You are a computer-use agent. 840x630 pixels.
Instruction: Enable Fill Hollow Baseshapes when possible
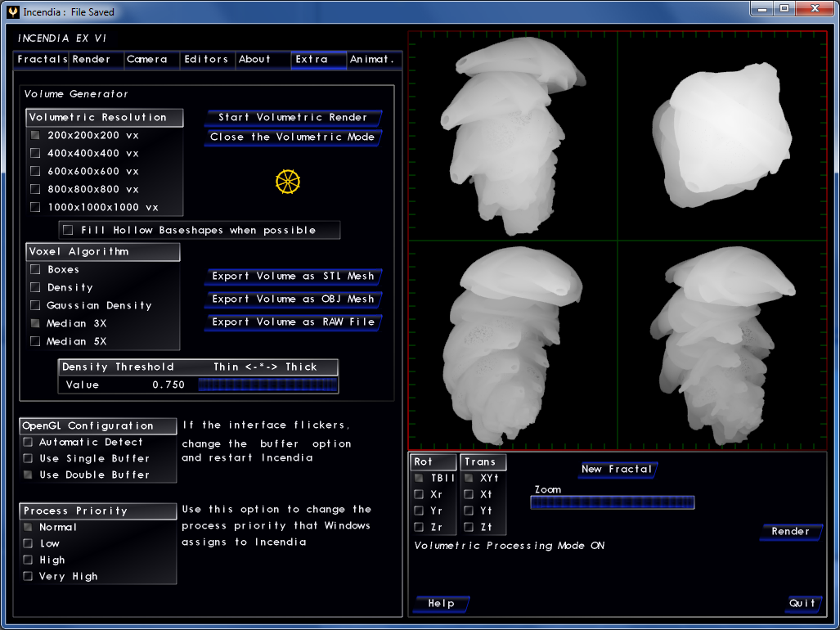[68, 230]
